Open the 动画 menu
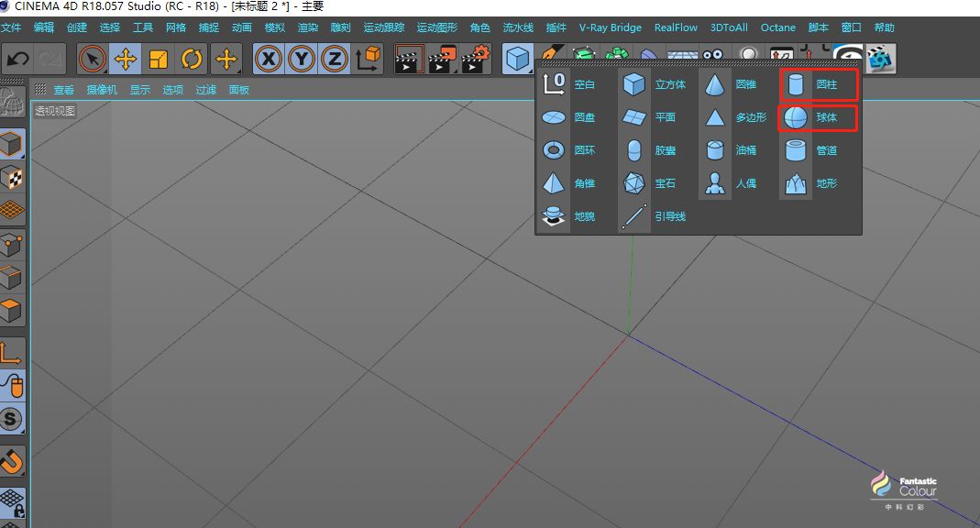The height and width of the screenshot is (528, 980). click(x=241, y=27)
